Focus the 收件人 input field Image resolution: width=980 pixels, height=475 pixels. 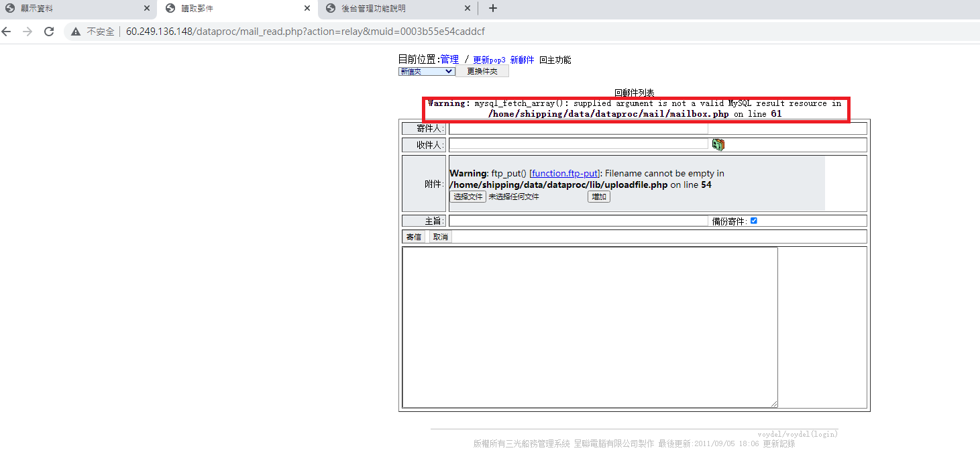[x=578, y=144]
